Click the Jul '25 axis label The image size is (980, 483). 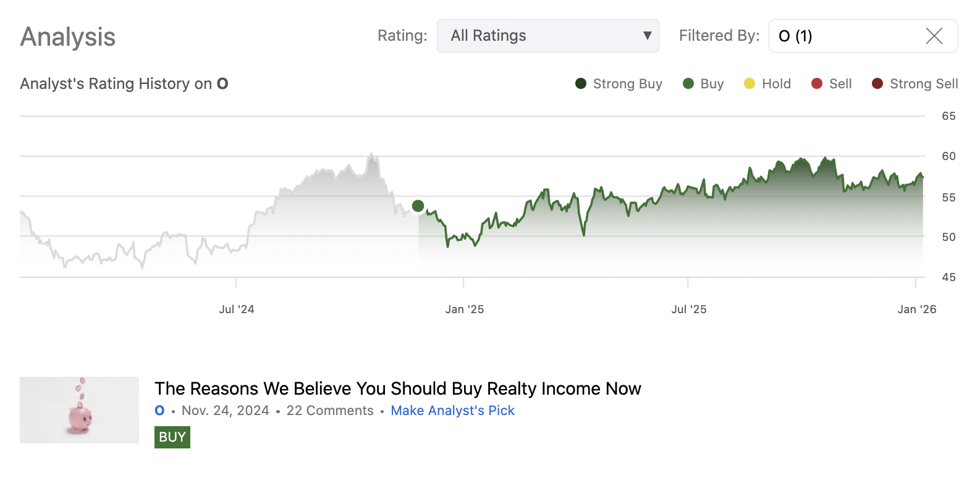(x=689, y=309)
